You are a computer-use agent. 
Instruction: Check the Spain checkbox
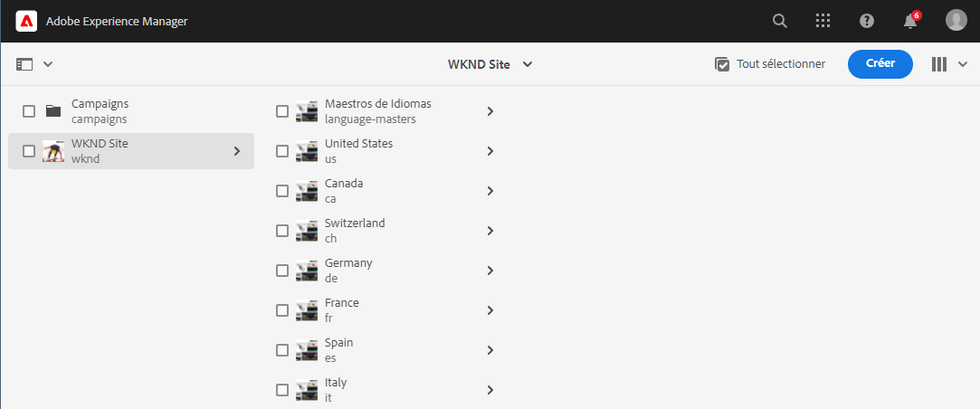(282, 350)
